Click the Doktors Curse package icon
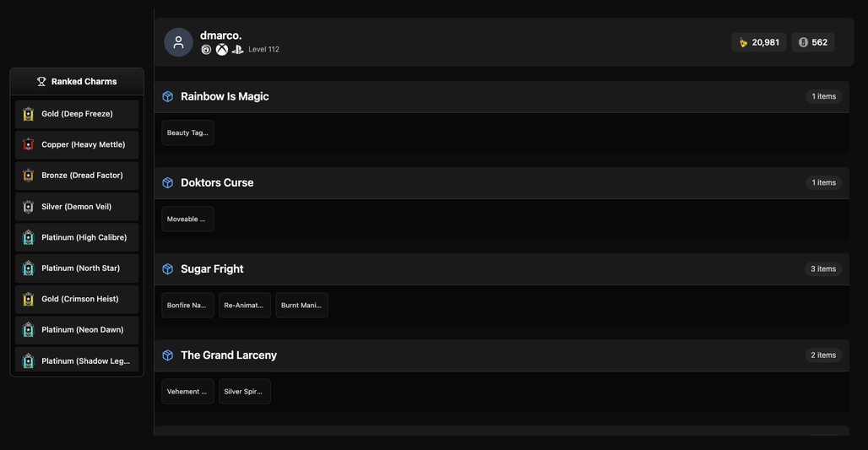The width and height of the screenshot is (868, 450). pos(168,182)
